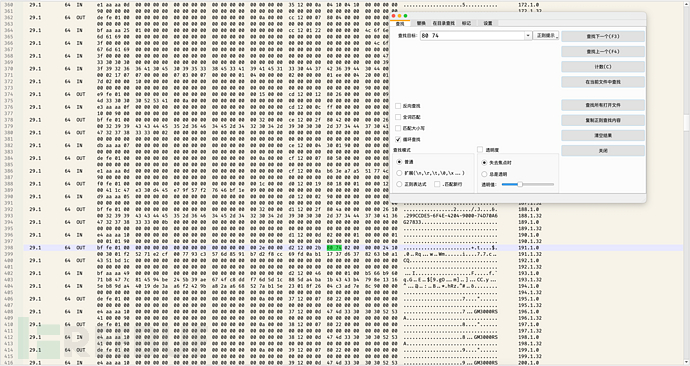The height and width of the screenshot is (366, 690).
Task: Click the OUT cell in line 374
Action: coord(81,94)
